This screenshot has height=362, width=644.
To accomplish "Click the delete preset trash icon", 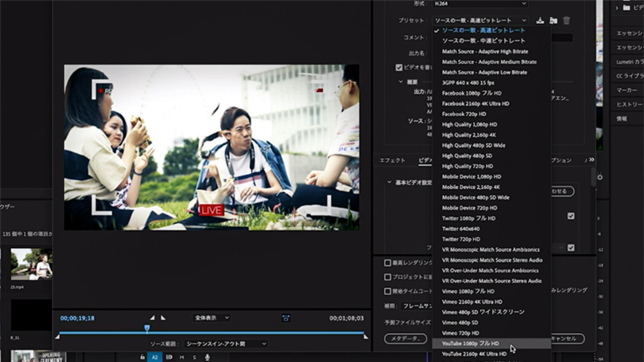I will coord(566,20).
